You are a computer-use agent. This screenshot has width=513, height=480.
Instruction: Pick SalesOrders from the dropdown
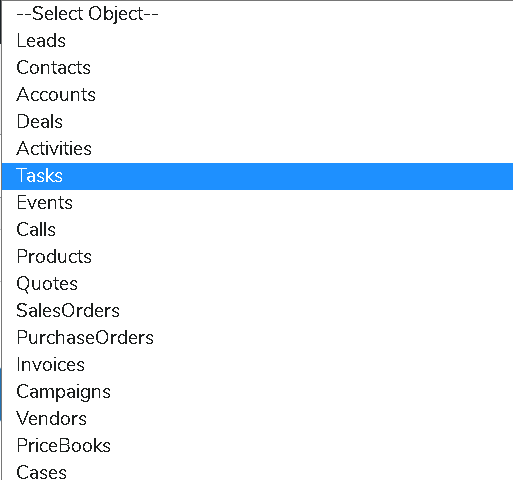257,311
